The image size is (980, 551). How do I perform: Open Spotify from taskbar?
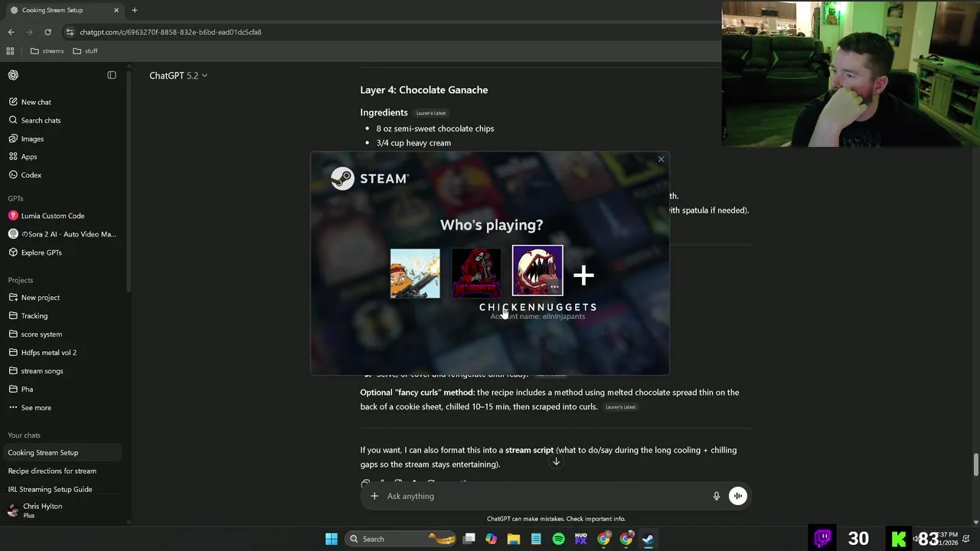tap(558, 539)
